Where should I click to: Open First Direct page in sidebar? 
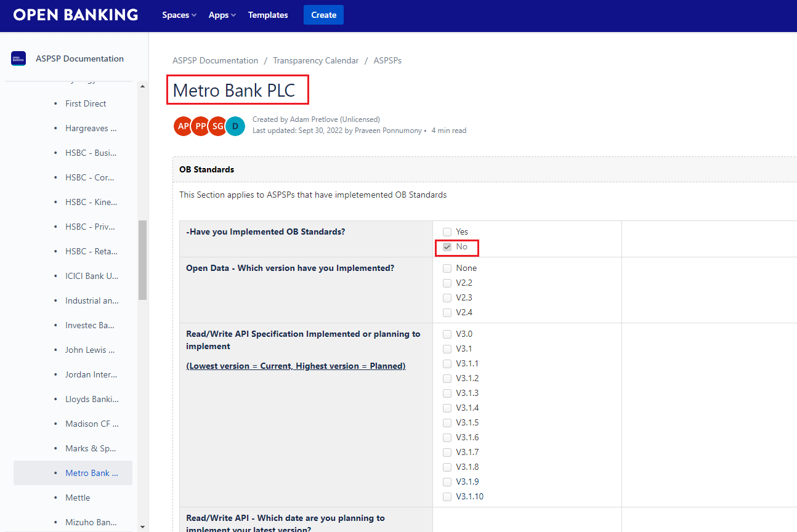coord(86,103)
